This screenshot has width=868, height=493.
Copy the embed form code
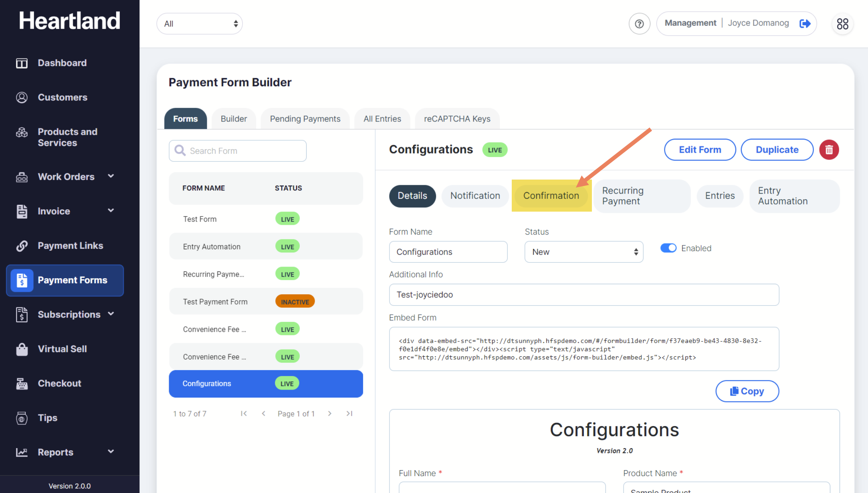[747, 391]
